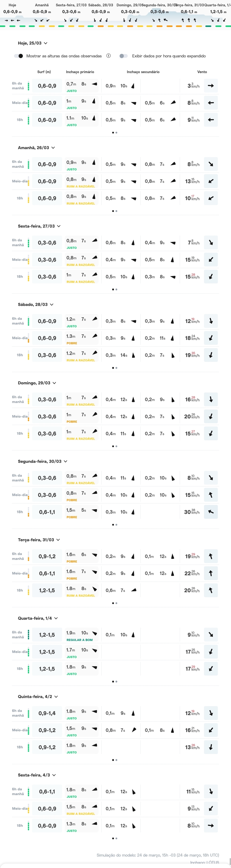Expand the 'Quinta-feira, 4/2' section chevron

tap(56, 696)
